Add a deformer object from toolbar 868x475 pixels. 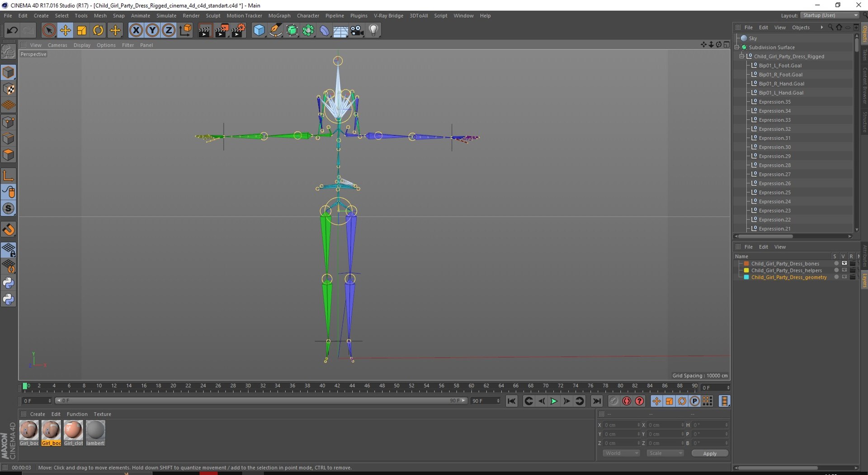click(x=325, y=30)
